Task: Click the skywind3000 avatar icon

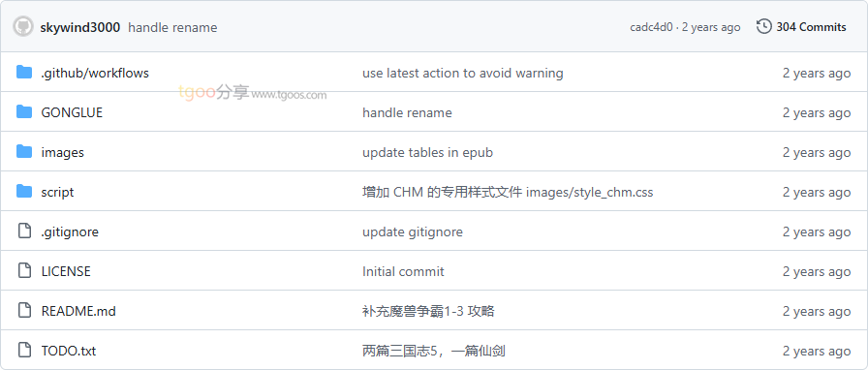Action: [24, 26]
